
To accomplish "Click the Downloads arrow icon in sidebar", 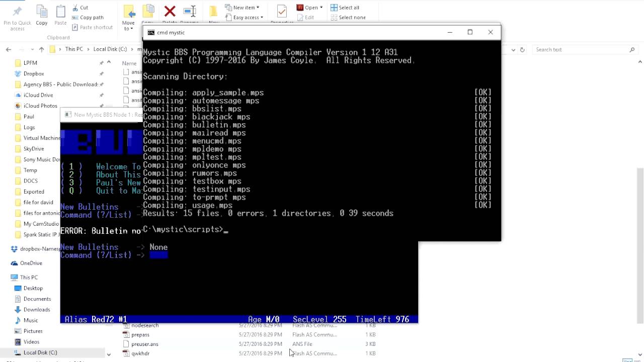I will [18, 310].
